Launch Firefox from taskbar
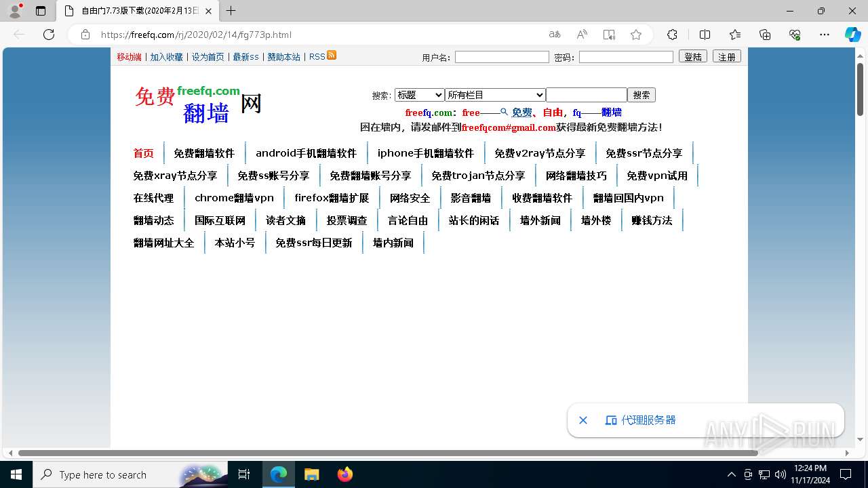This screenshot has height=488, width=868. 344,474
